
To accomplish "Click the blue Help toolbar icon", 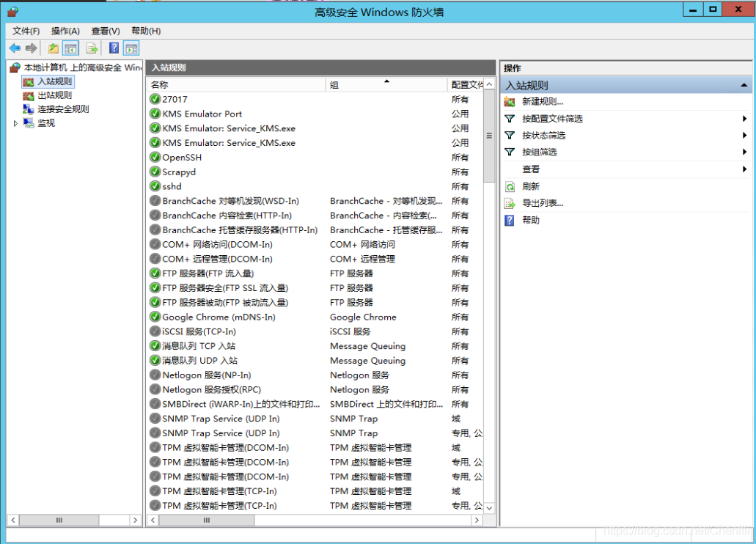I will tap(114, 48).
